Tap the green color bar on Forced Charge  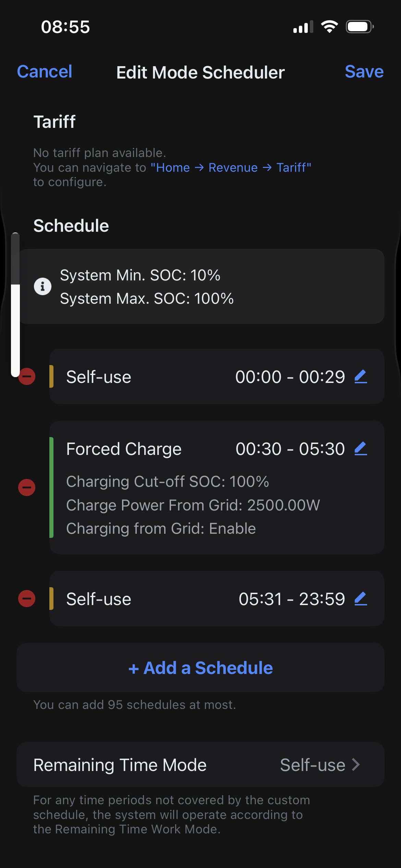click(51, 487)
